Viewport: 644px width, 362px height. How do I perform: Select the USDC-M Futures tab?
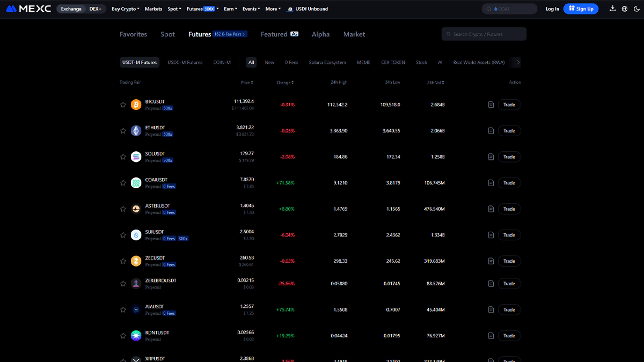(x=185, y=62)
